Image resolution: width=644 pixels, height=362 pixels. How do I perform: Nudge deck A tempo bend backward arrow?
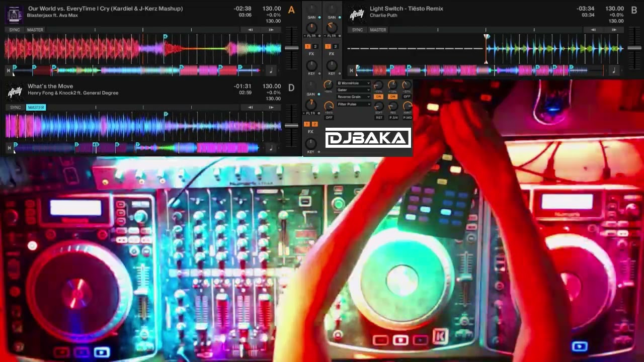pos(250,30)
